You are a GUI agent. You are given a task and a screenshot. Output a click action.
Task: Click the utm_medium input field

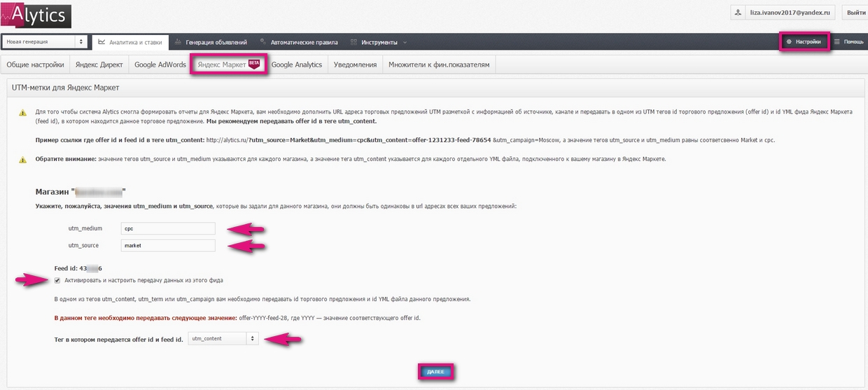click(x=167, y=228)
